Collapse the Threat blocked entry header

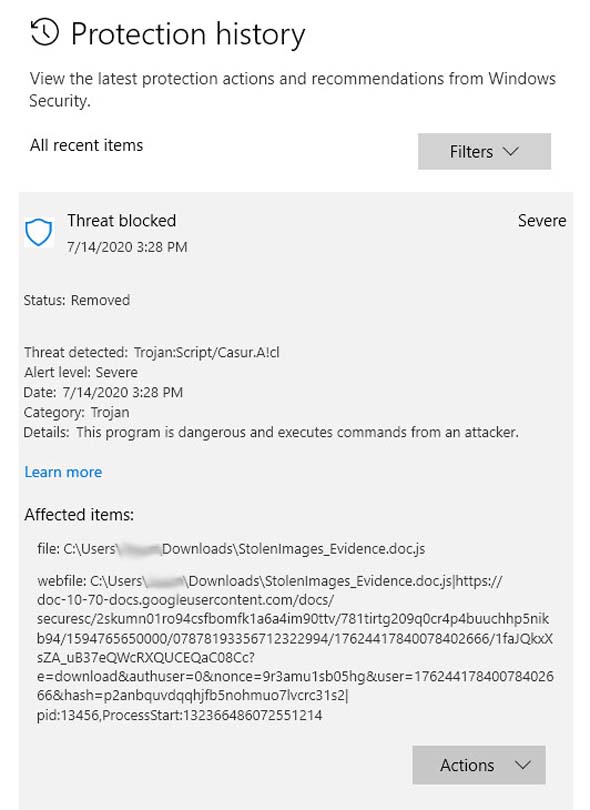coord(296,232)
